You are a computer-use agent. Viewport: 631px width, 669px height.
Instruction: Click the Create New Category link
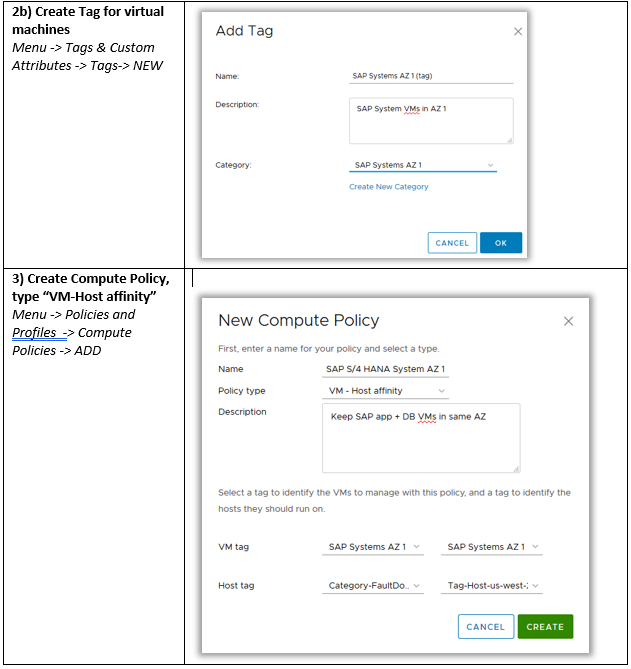pos(388,187)
